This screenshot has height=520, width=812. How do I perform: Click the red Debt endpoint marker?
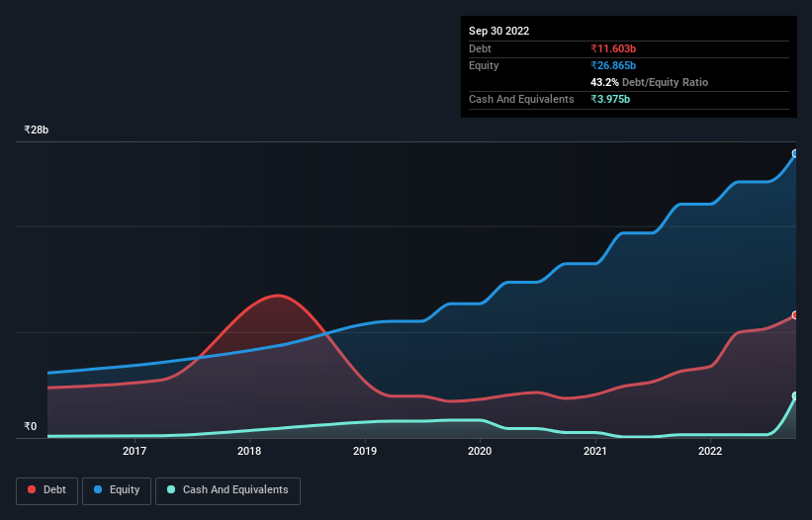[795, 315]
